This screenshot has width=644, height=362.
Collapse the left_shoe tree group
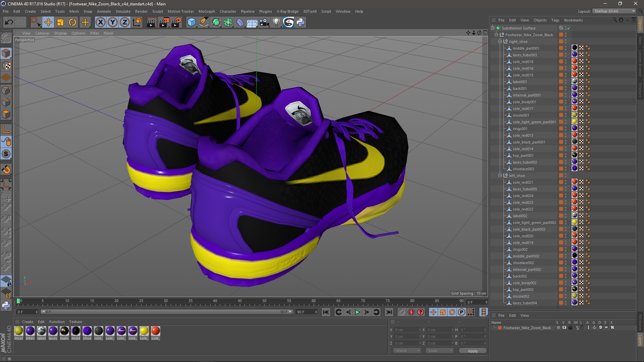pyautogui.click(x=500, y=176)
